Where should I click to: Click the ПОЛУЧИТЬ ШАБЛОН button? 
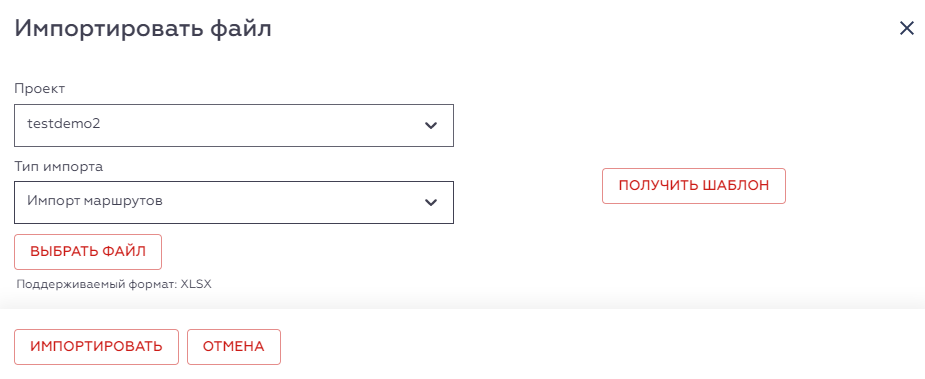click(694, 186)
